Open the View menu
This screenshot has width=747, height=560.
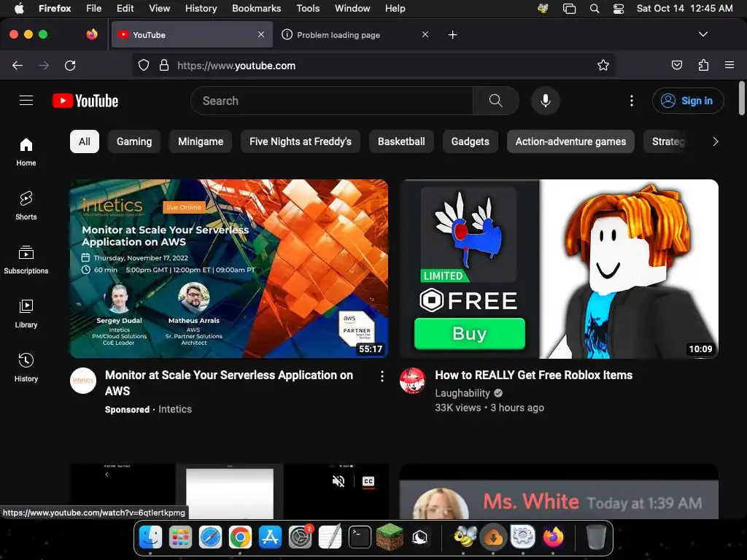point(159,8)
